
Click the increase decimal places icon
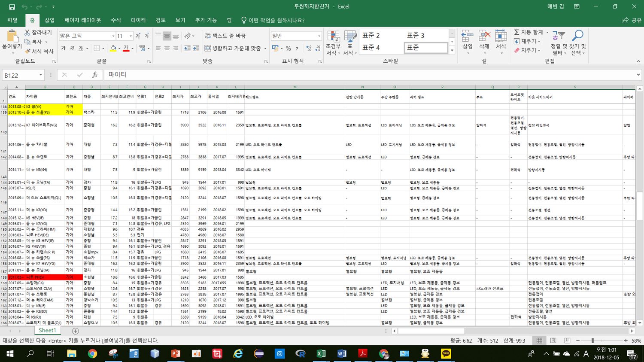tap(309, 49)
